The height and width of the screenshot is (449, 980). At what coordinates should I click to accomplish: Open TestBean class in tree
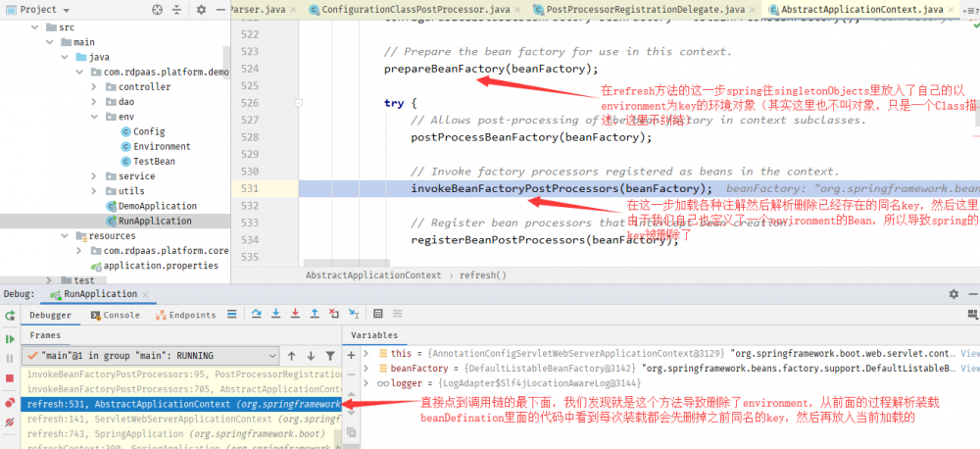[154, 162]
